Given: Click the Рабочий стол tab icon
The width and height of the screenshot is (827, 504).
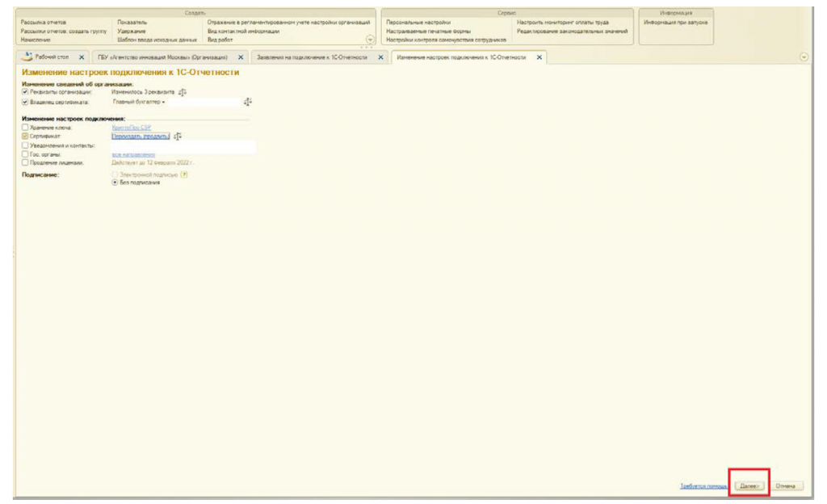Looking at the screenshot, I should point(27,57).
